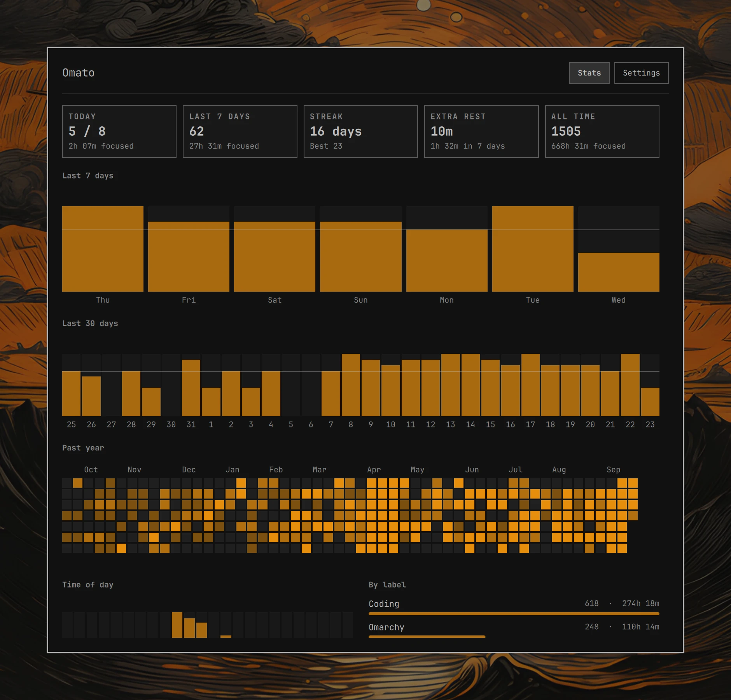
Task: Select the ALL TIME 1505 card
Action: tap(602, 131)
